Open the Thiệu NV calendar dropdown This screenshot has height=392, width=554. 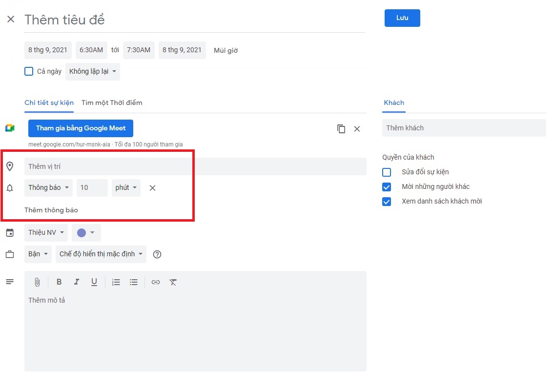46,232
